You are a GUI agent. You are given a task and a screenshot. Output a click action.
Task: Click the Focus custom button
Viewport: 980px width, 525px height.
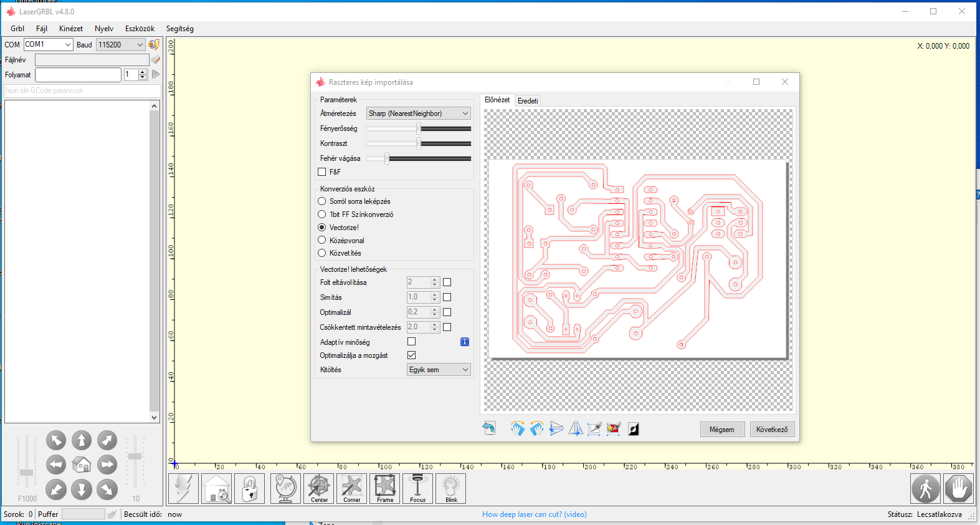point(418,488)
